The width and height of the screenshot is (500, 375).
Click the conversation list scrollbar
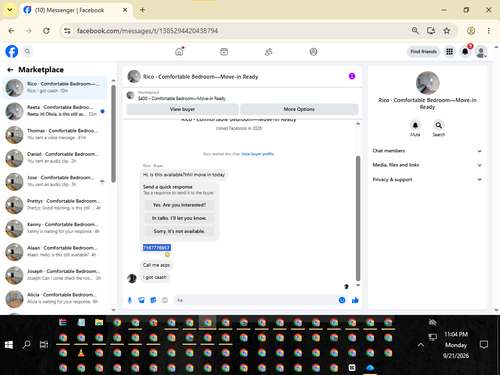pyautogui.click(x=113, y=133)
